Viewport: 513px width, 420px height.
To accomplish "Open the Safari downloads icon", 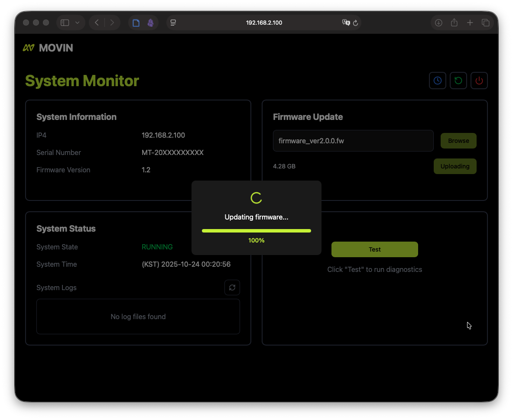I will [x=438, y=23].
